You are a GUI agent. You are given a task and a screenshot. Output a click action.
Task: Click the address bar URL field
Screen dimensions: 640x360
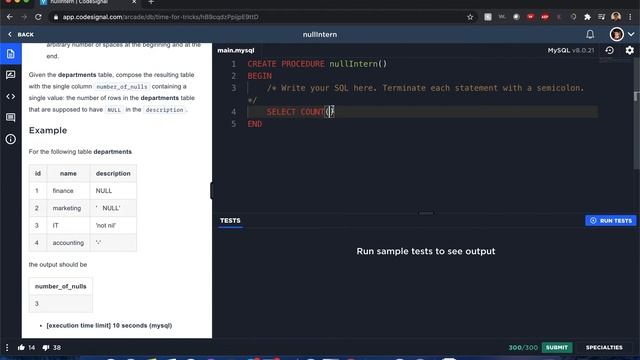[261, 17]
